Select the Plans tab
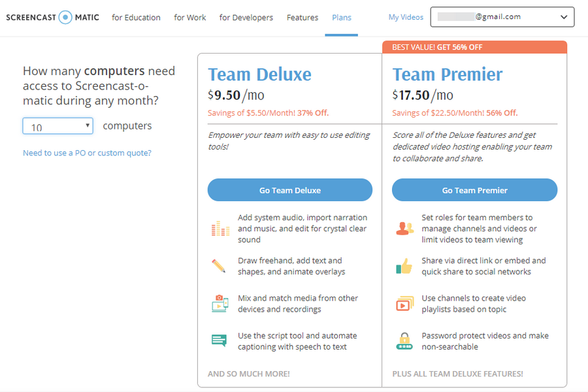The image size is (588, 392). pos(342,18)
